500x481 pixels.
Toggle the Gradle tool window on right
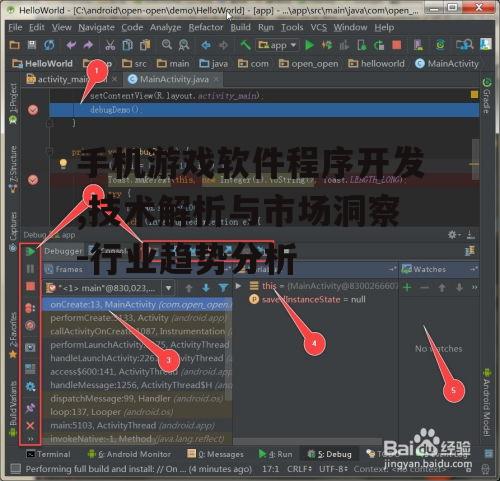pos(486,95)
